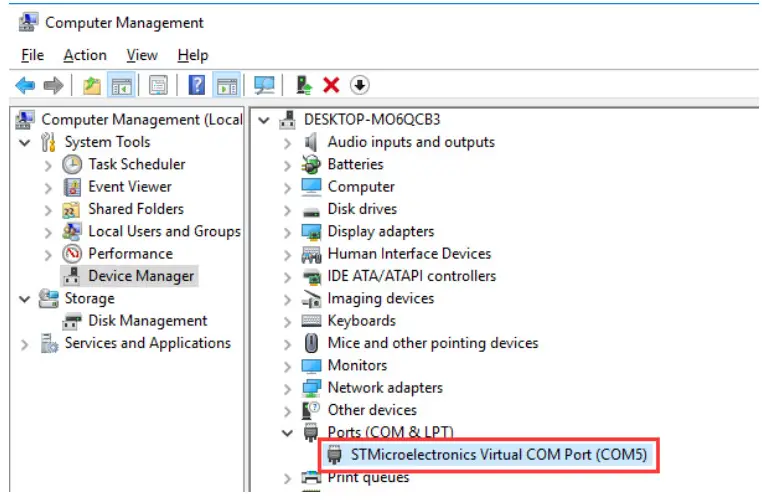Expand the Other devices category

pyautogui.click(x=287, y=412)
